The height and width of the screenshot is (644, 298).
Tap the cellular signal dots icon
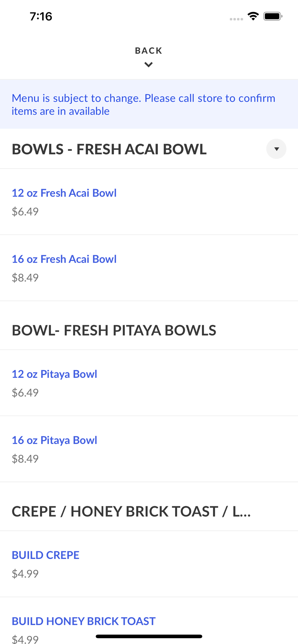click(236, 19)
